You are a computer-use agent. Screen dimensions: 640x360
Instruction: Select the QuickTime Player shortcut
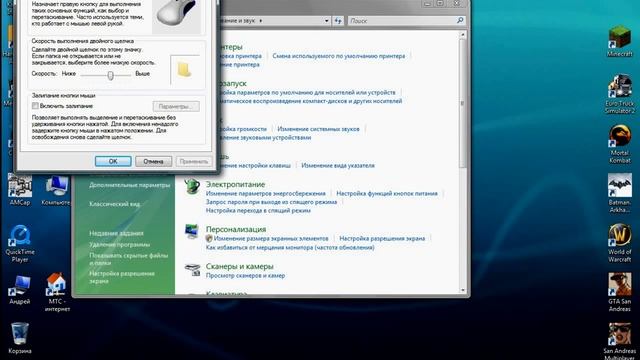(x=20, y=243)
